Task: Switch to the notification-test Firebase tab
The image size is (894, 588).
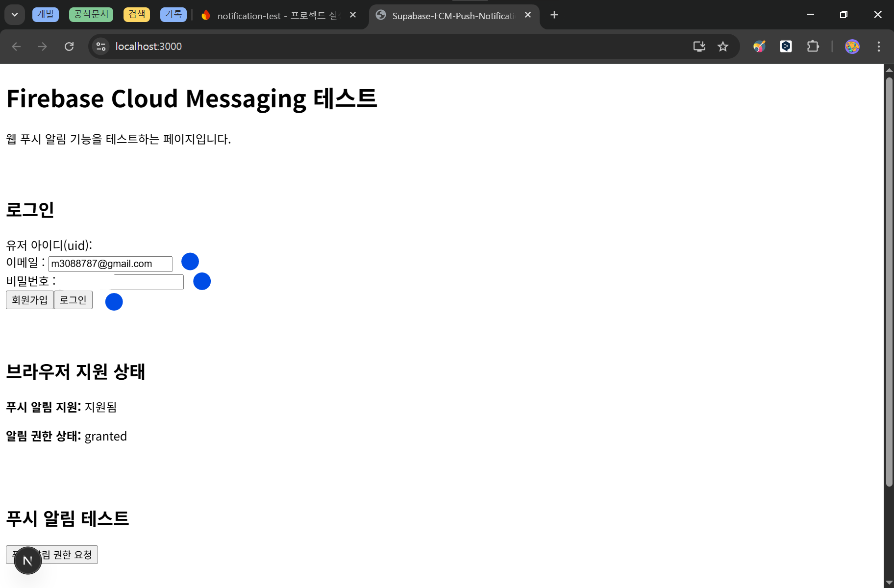Action: click(279, 15)
